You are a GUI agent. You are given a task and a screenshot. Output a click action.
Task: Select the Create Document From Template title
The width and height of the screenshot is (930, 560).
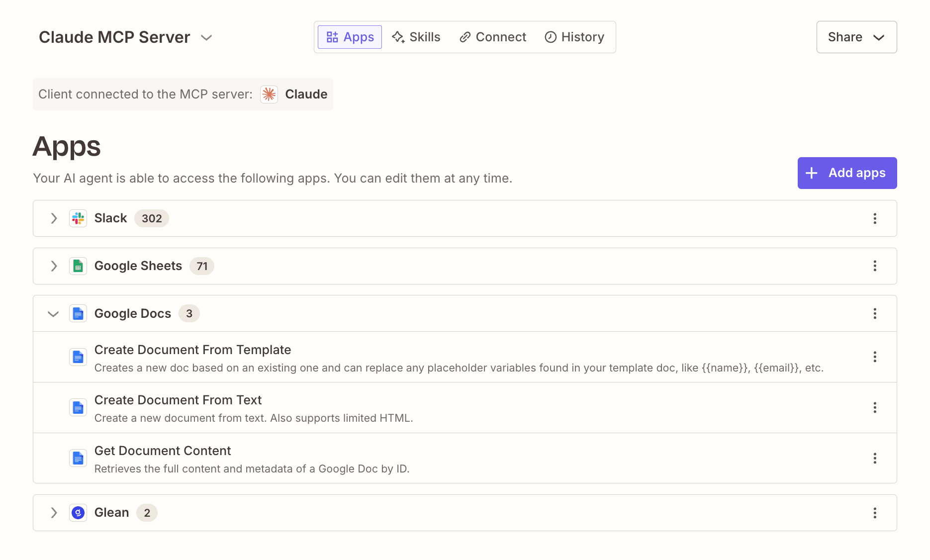pos(192,350)
